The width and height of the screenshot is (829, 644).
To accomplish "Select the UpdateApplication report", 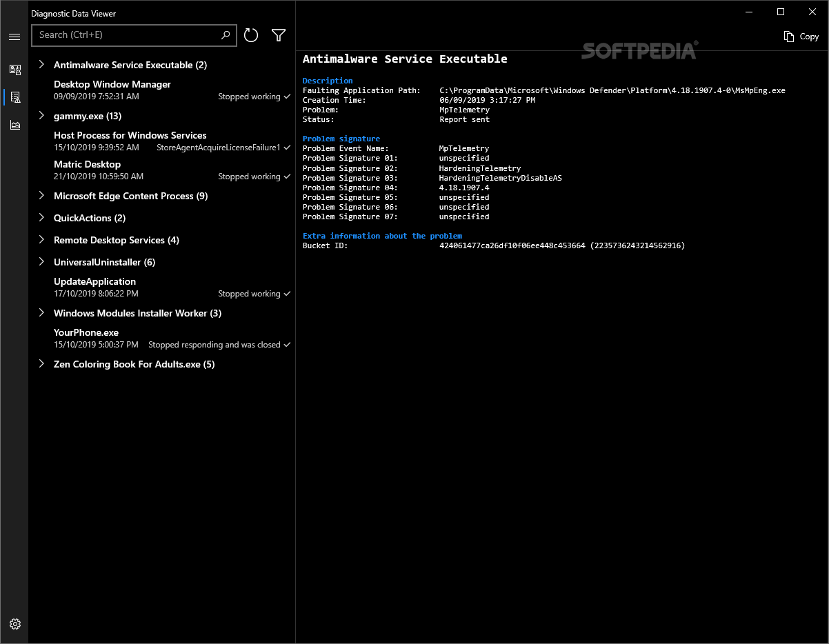I will 162,288.
